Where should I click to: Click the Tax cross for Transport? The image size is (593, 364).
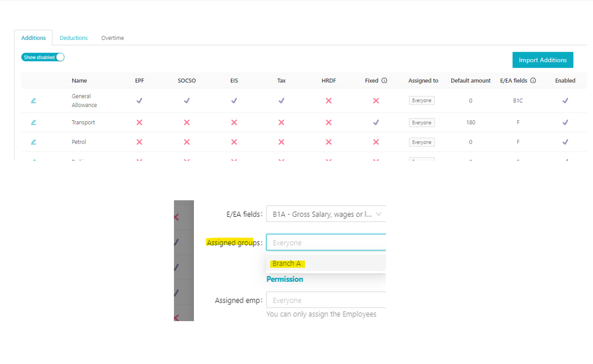point(281,122)
